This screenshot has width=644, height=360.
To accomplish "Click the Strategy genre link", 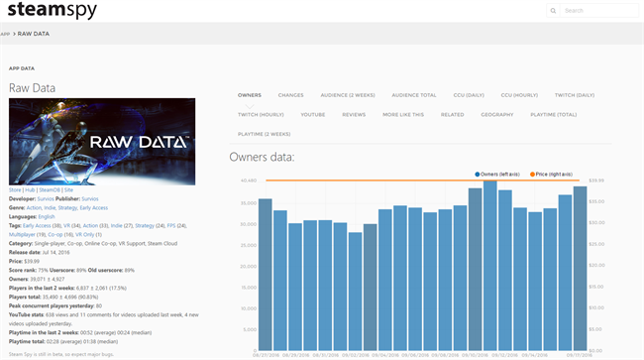I will [67, 208].
